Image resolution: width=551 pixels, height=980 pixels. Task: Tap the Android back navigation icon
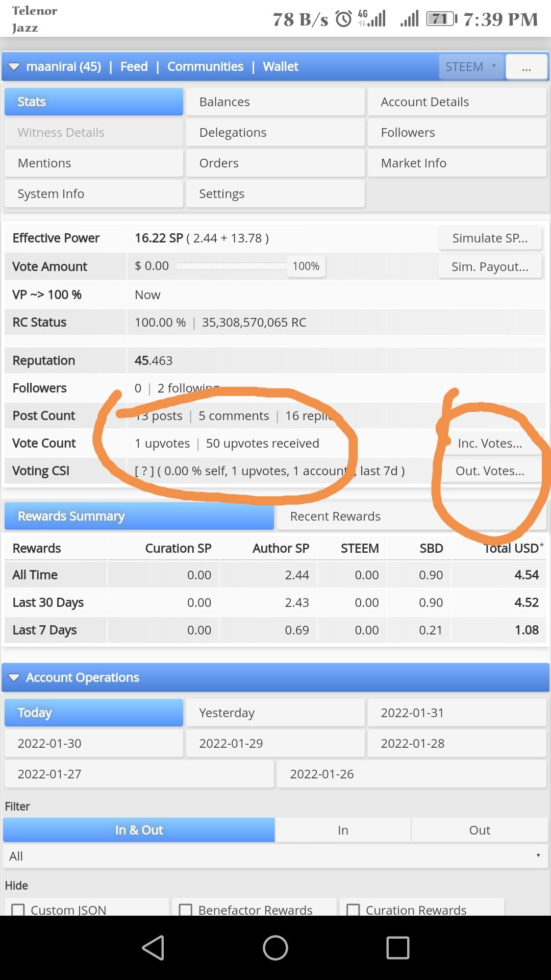[153, 948]
